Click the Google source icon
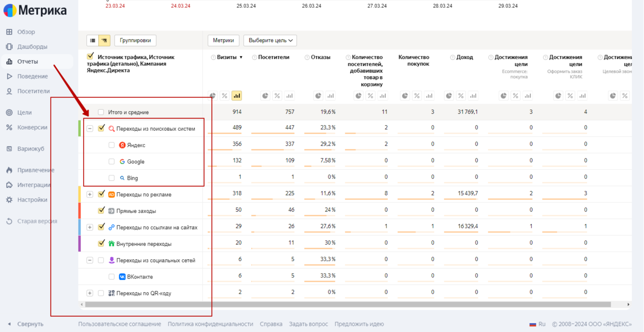644x332 pixels. point(122,162)
